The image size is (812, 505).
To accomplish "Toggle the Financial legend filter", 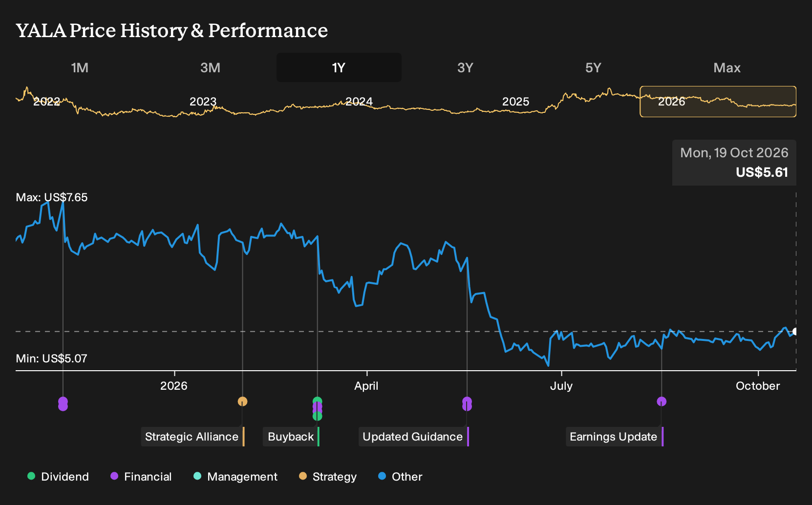I will click(x=141, y=477).
